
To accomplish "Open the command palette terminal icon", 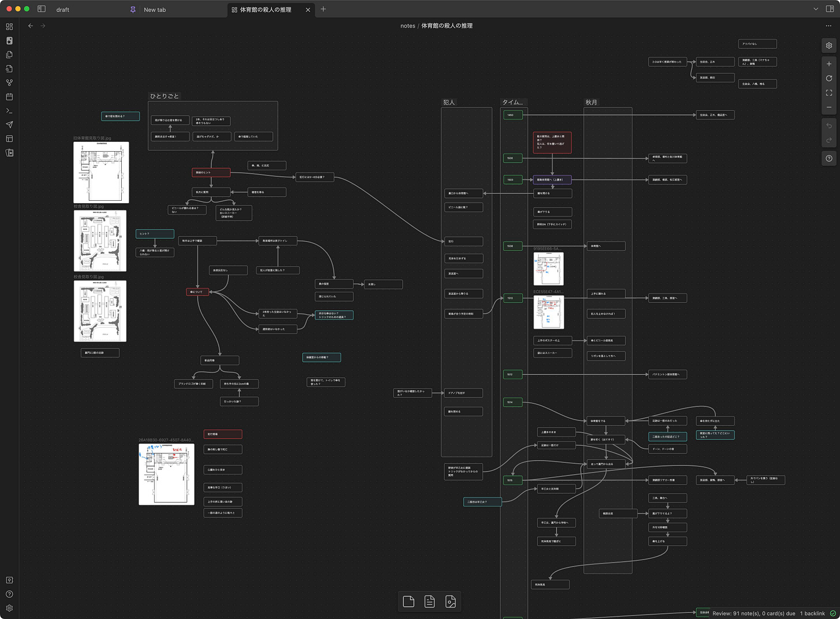I will pos(9,111).
